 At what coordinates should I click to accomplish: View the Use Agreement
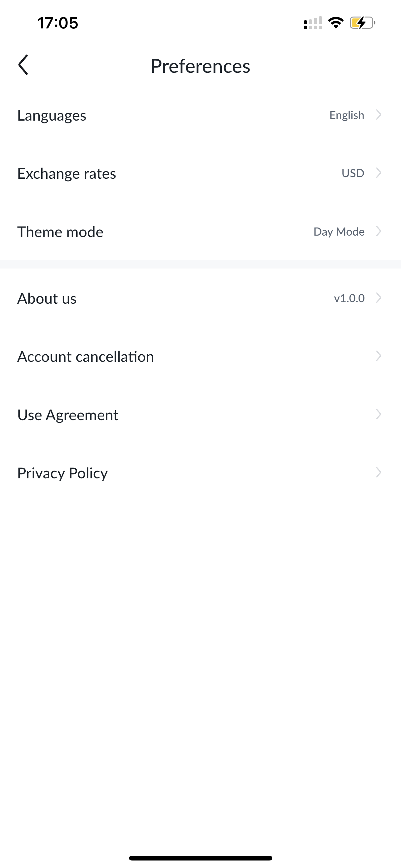point(200,415)
